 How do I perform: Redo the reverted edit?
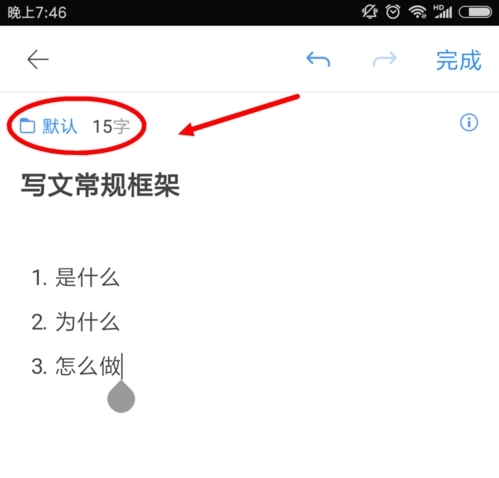[385, 59]
